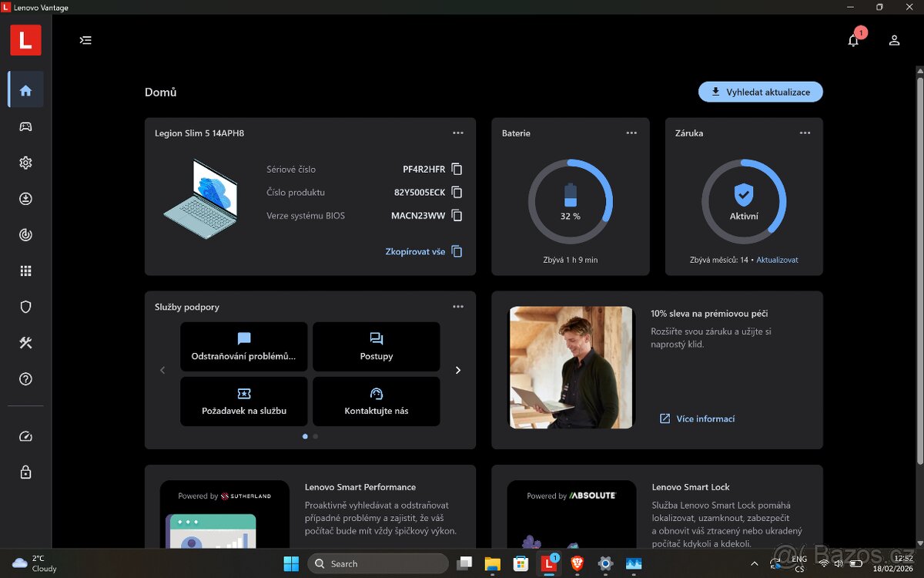Click the Zkopírovat vše link
Image resolution: width=924 pixels, height=578 pixels.
416,251
